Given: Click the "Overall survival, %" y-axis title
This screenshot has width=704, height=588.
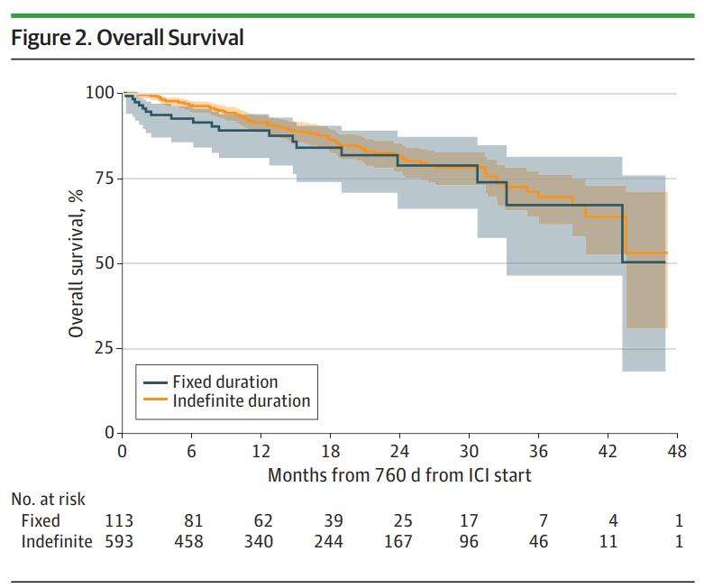Looking at the screenshot, I should [x=78, y=263].
